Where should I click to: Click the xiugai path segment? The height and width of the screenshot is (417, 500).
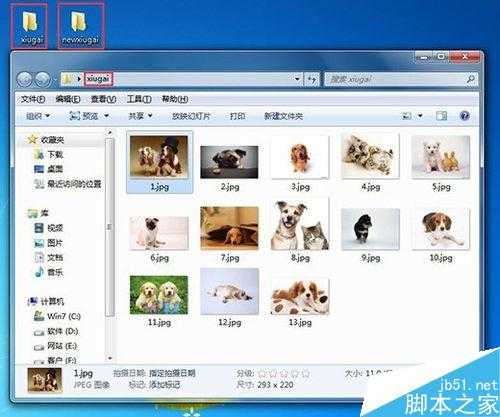[98, 79]
